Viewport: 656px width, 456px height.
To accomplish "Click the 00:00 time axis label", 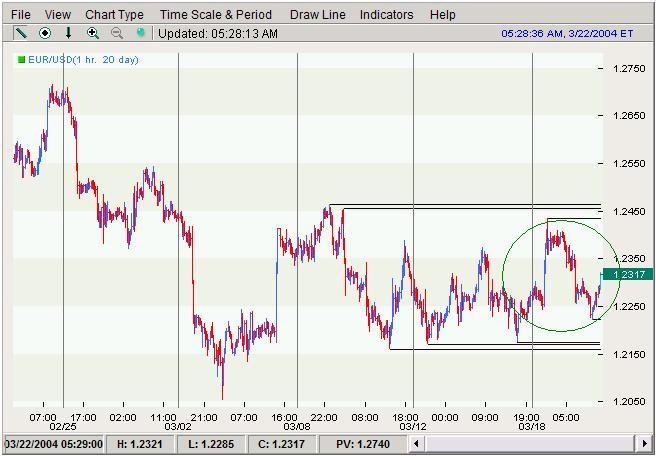I will coord(445,418).
